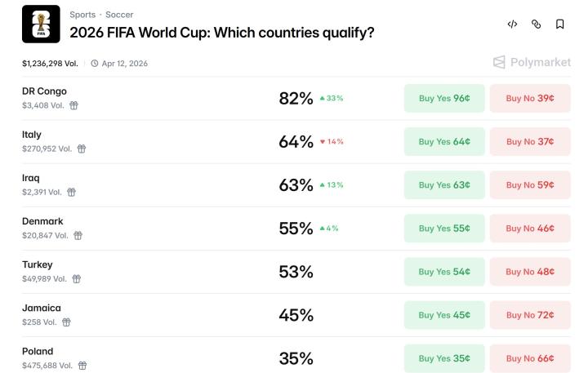Buy No on Denmark at 46¢
The image size is (588, 373).
point(529,228)
